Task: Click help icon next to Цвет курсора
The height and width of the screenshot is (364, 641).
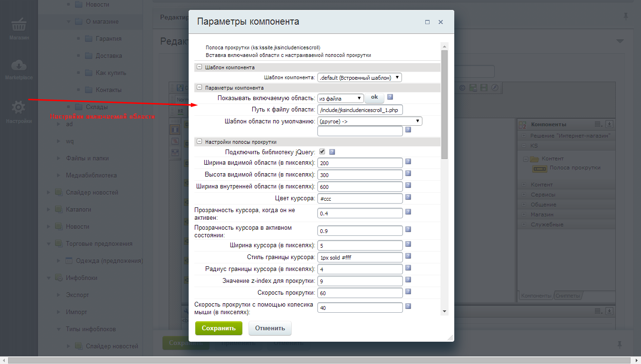Action: [408, 197]
